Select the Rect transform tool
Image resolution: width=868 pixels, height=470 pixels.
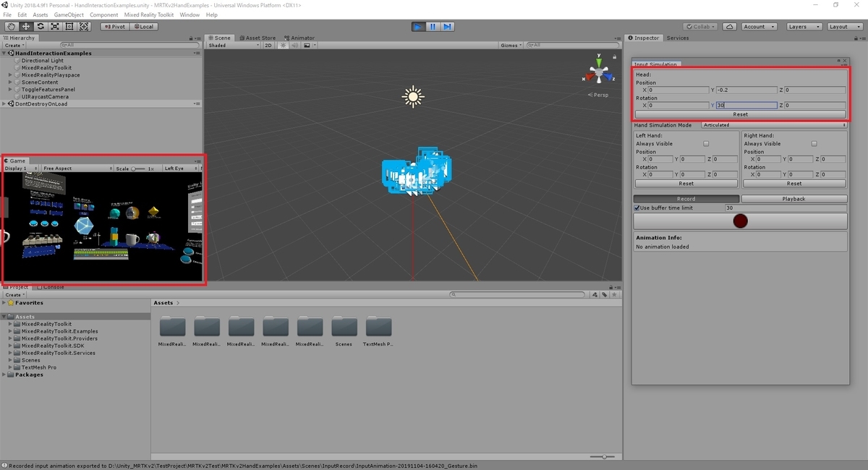pyautogui.click(x=69, y=27)
